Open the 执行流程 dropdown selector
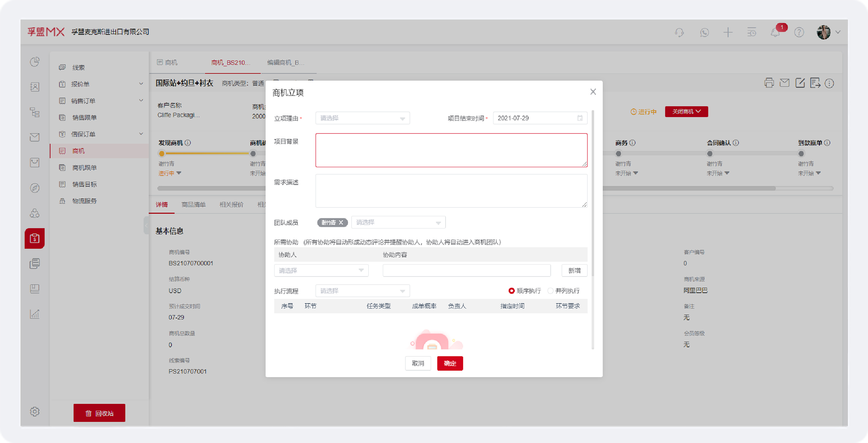 point(362,291)
